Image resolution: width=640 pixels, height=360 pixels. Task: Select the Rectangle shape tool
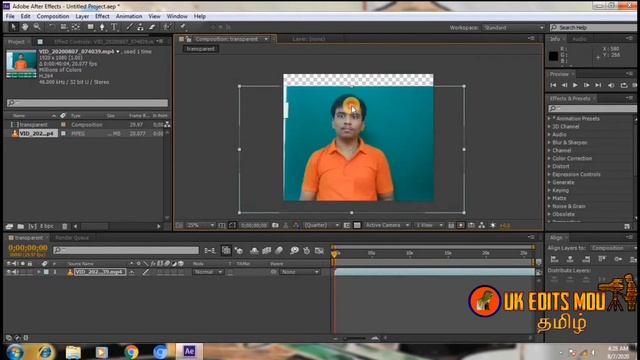(90, 27)
